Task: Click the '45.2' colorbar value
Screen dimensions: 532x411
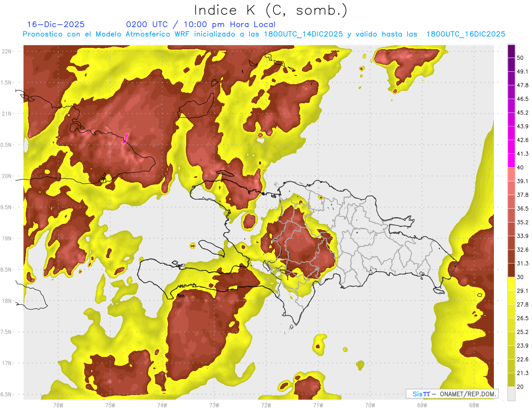Action: (522, 113)
